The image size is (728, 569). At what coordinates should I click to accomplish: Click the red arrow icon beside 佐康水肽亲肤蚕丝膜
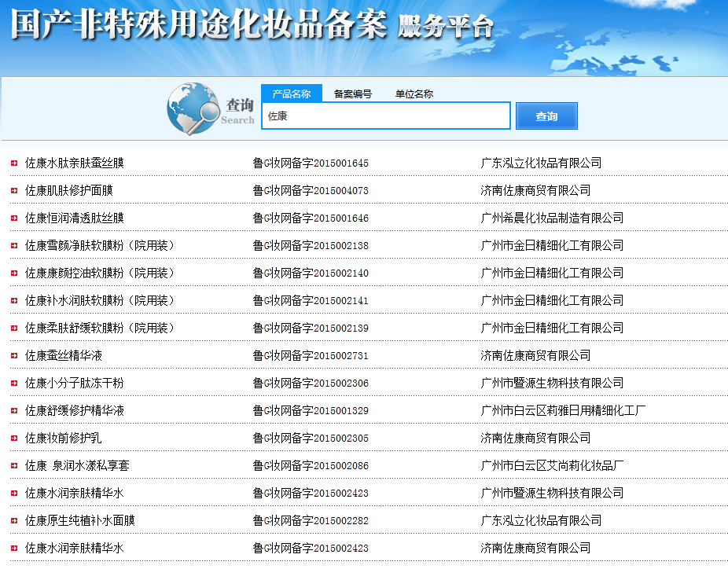(x=14, y=163)
